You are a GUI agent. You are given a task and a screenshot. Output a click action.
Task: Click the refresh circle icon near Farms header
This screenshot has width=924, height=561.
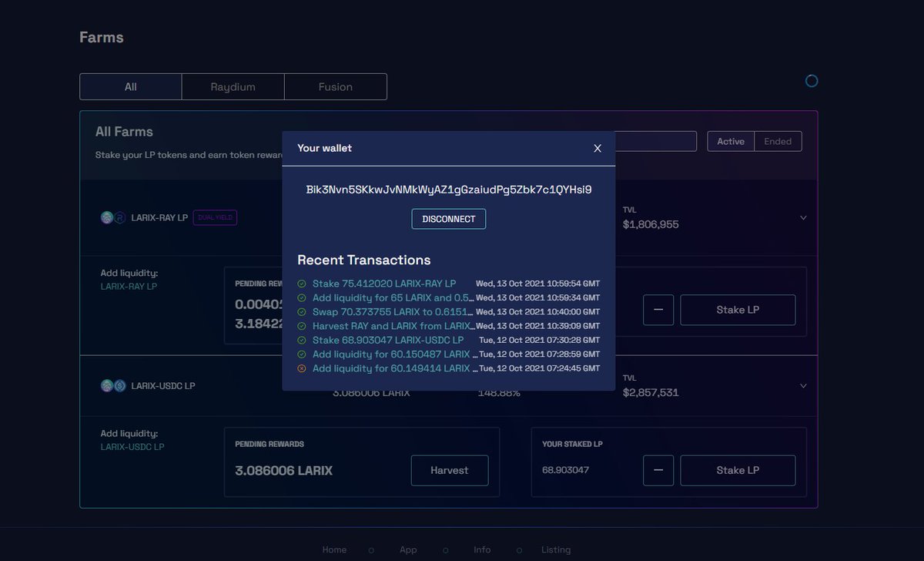pyautogui.click(x=812, y=81)
